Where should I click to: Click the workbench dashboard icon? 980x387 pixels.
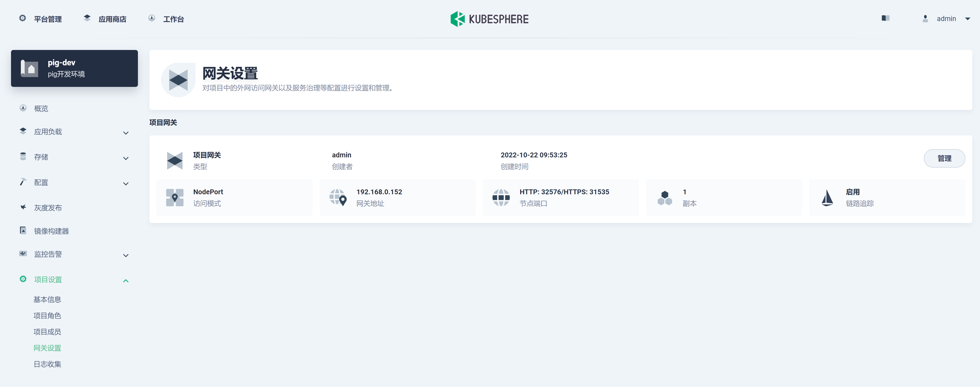pos(152,18)
